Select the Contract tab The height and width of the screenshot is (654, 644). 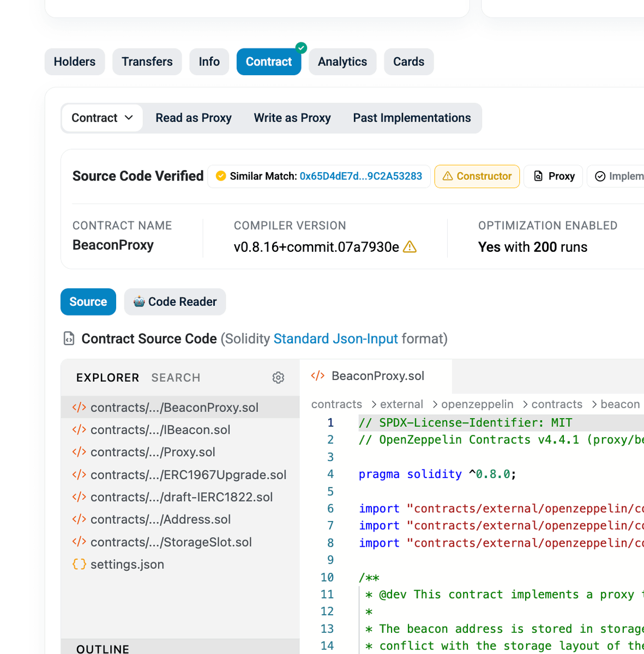269,62
